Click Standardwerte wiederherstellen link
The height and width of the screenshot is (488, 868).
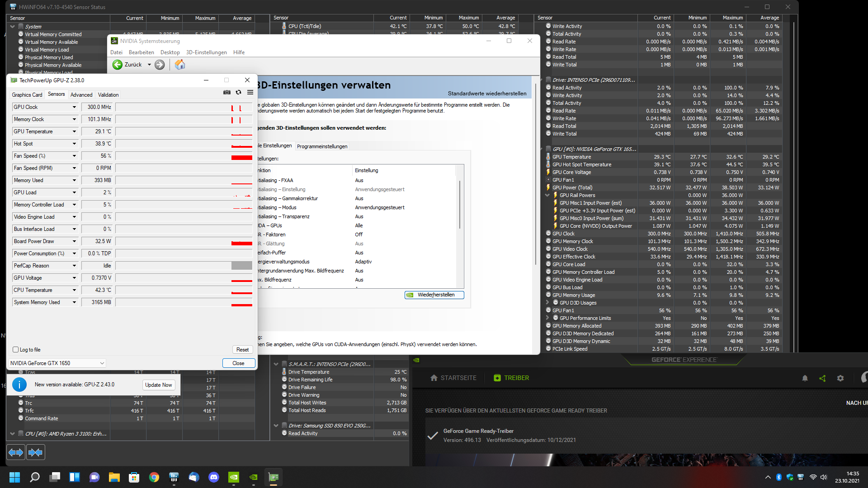tap(487, 94)
